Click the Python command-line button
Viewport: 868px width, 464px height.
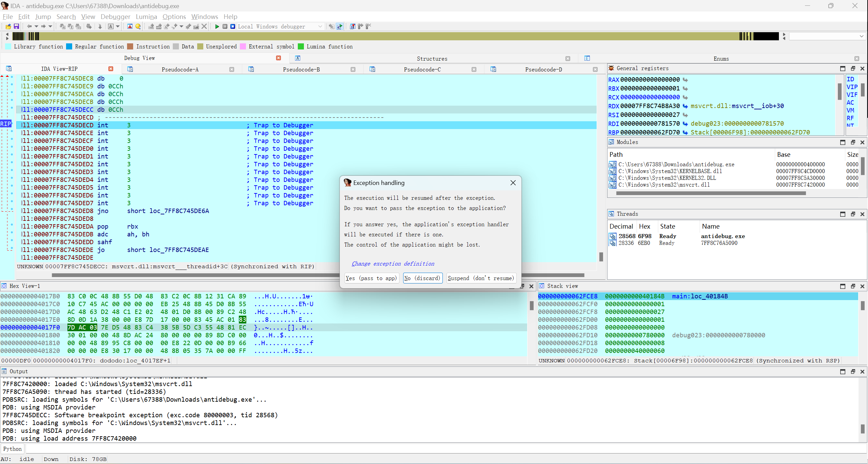[13, 449]
